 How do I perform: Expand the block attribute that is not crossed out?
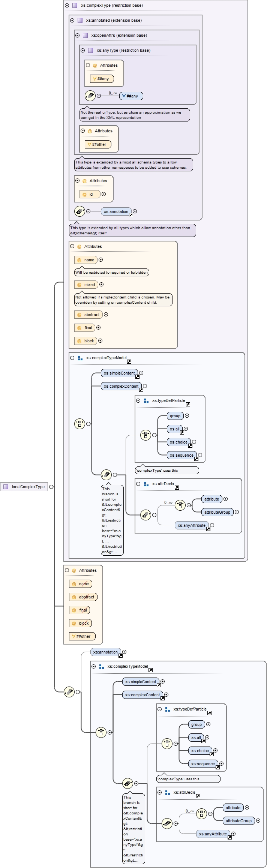coord(100,341)
